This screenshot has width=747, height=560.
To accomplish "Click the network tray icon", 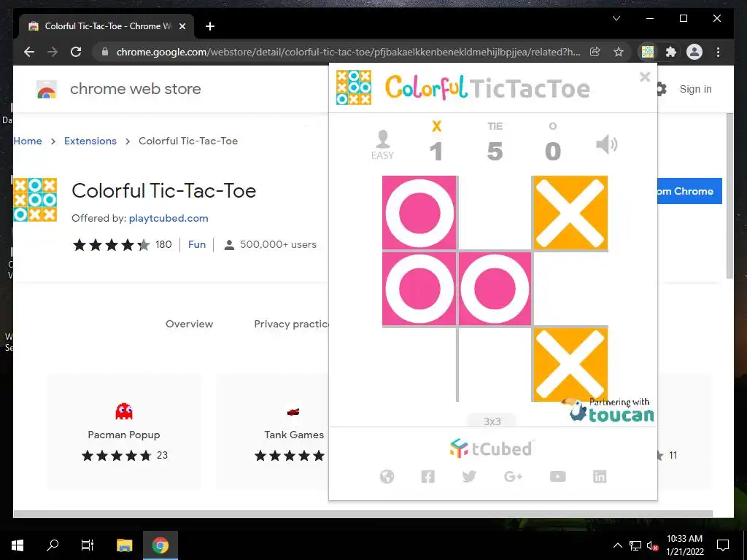I will click(x=635, y=545).
